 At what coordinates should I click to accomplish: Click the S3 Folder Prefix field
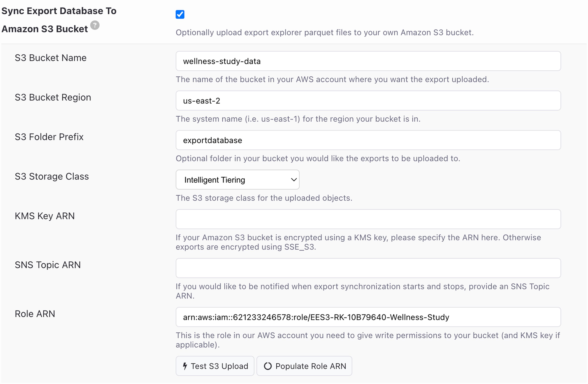368,140
